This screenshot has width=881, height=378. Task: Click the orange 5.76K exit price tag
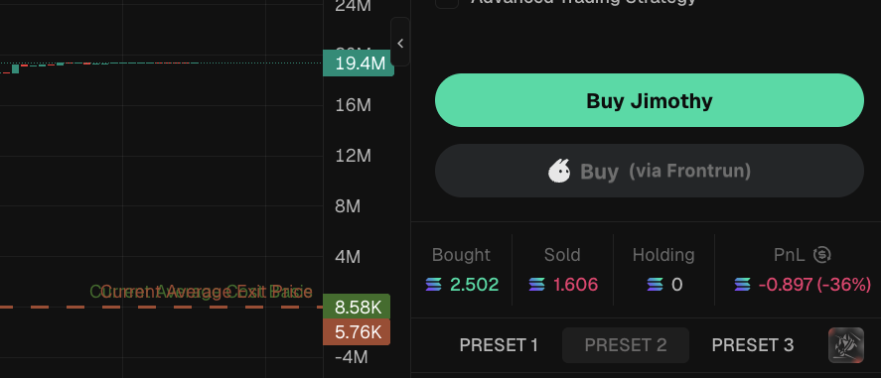tap(357, 333)
